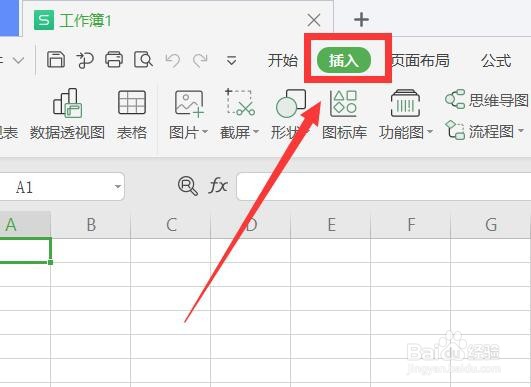Insert a 流程图 flowchart

(479, 131)
